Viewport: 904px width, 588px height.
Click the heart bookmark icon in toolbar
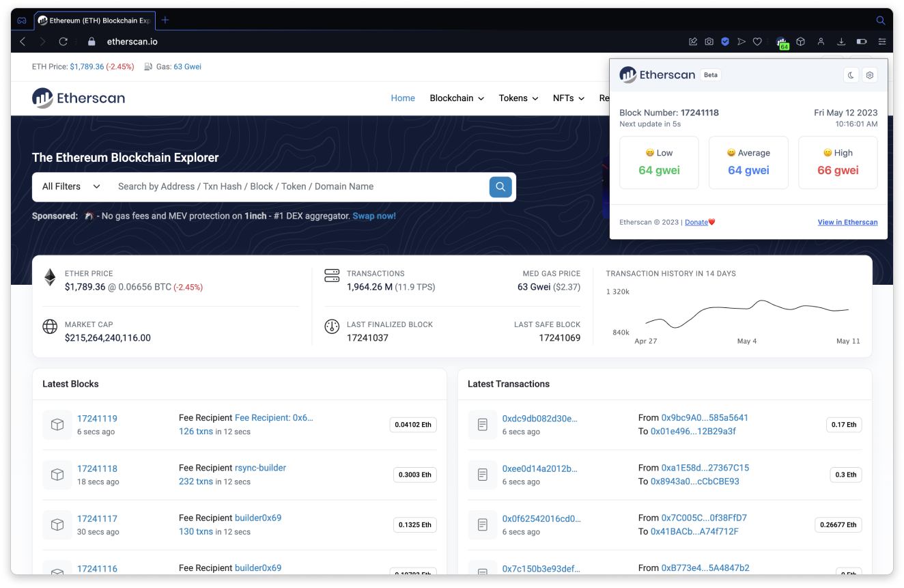pyautogui.click(x=757, y=42)
